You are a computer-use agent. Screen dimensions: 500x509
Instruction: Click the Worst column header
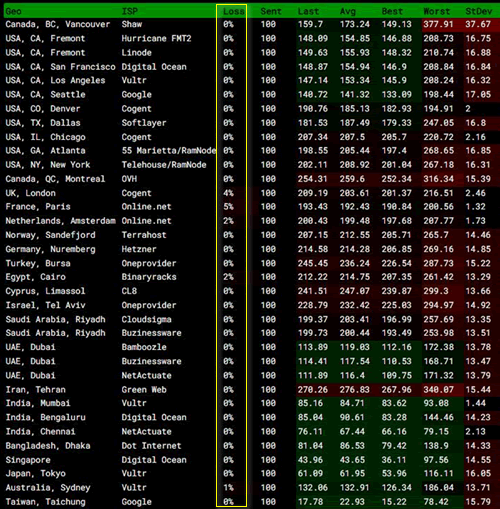pos(436,11)
